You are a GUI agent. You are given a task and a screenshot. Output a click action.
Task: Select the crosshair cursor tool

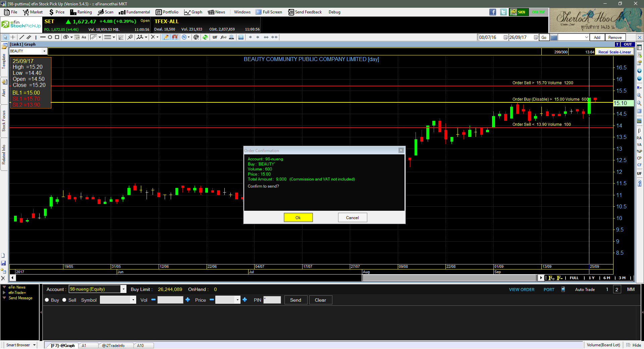13,37
